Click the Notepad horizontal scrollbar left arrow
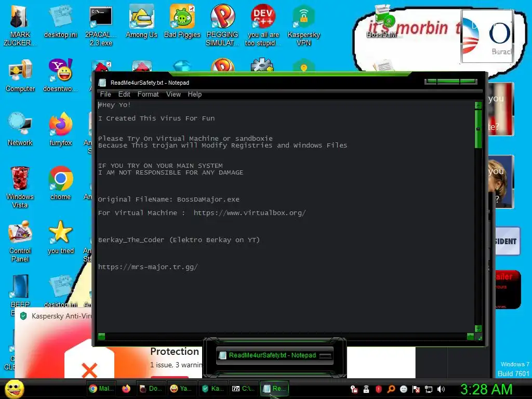This screenshot has width=532, height=399. coord(101,336)
